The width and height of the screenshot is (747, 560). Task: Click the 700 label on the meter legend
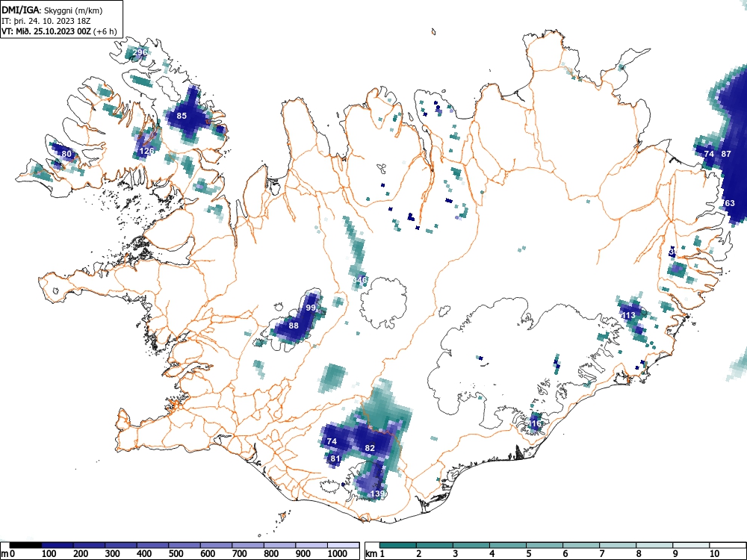click(240, 554)
